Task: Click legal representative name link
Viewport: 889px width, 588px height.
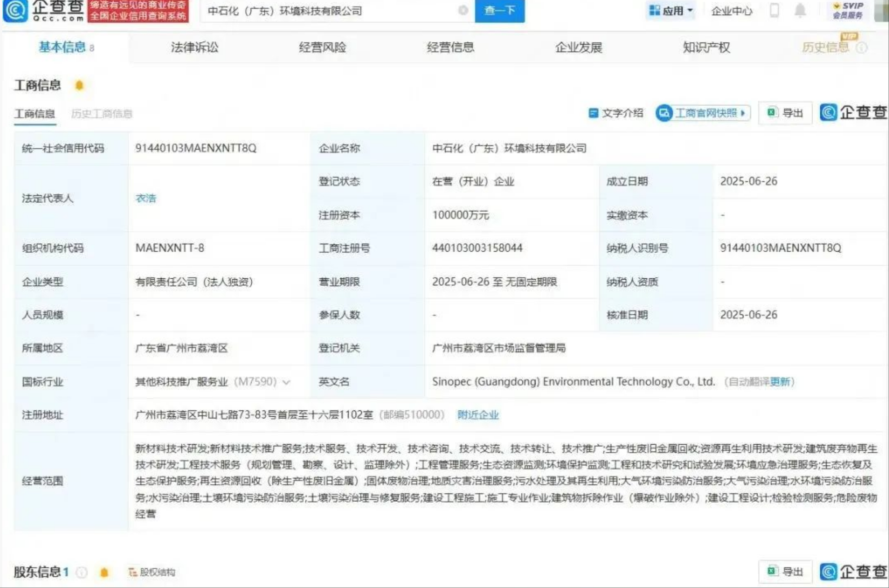Action: pos(146,198)
